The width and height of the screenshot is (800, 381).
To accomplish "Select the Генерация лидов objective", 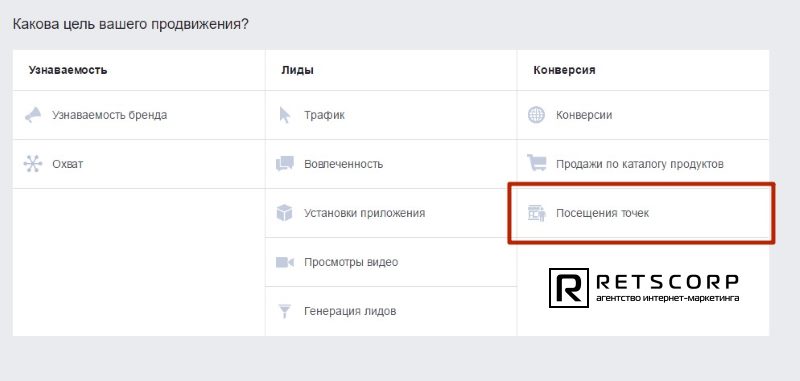I will coord(349,311).
